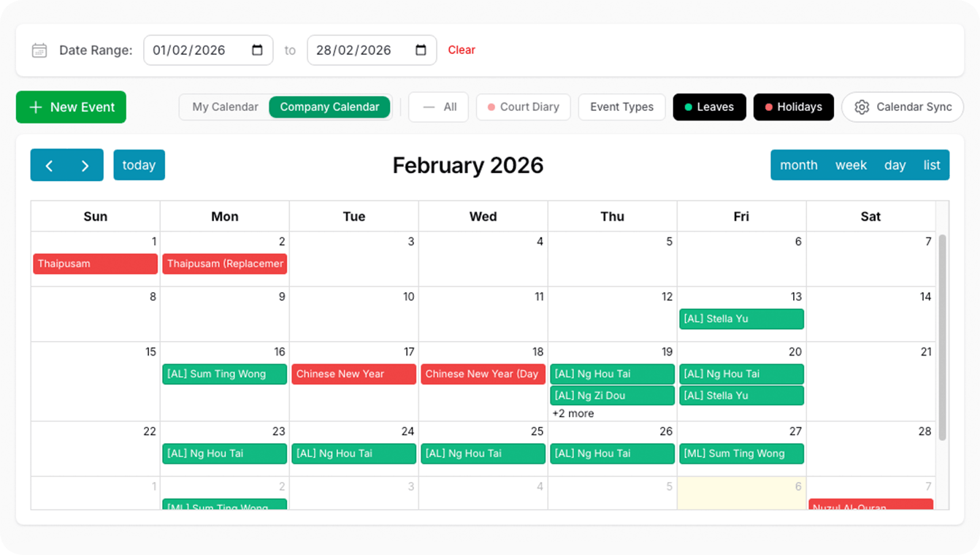Switch to My Calendar view

tap(225, 107)
